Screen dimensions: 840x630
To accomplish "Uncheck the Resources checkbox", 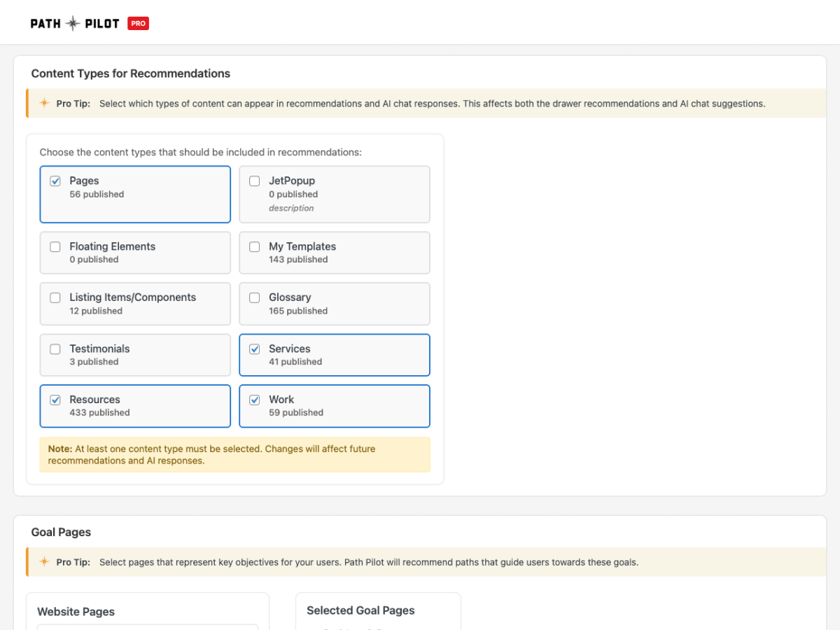I will (x=55, y=400).
